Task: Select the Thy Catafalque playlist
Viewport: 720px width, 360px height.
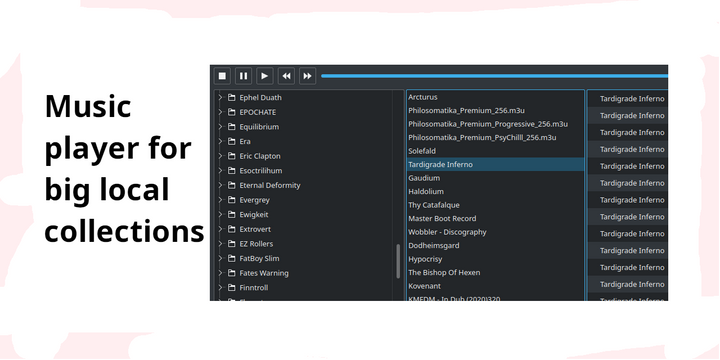Action: point(495,205)
